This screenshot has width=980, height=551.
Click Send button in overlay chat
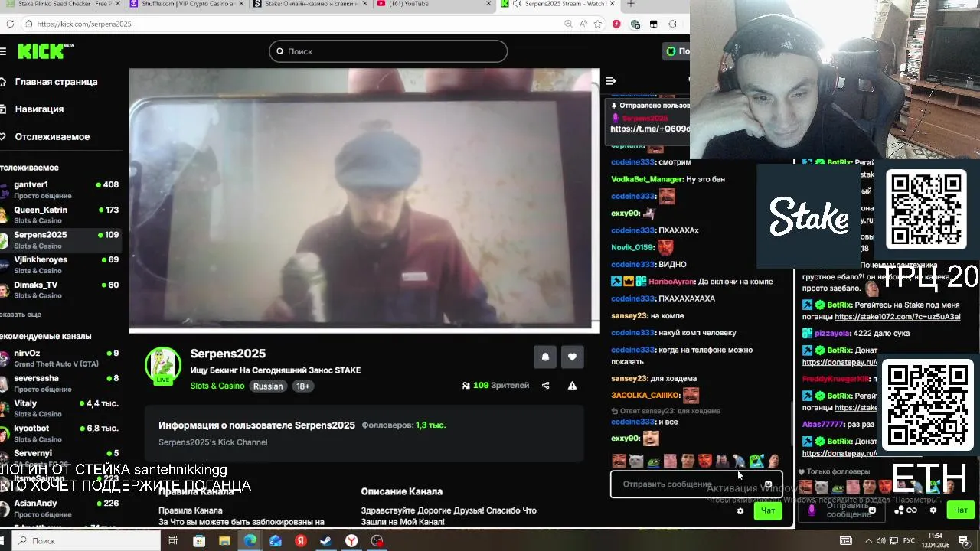[960, 510]
